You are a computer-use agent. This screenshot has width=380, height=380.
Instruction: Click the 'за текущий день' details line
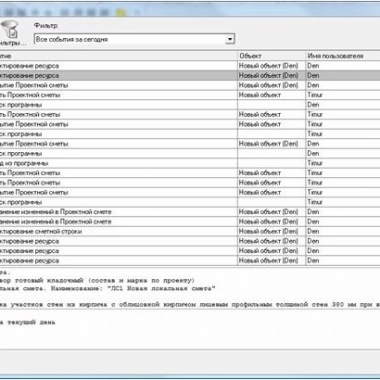point(28,322)
